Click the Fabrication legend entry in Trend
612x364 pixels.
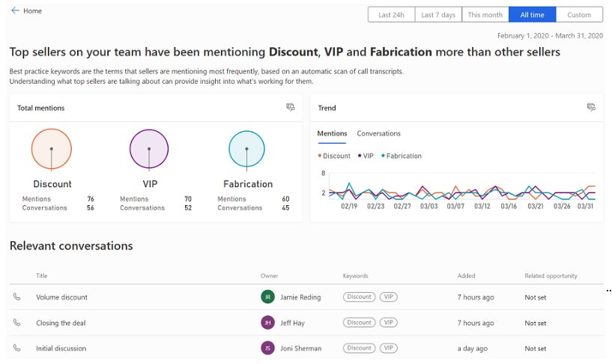click(x=402, y=156)
